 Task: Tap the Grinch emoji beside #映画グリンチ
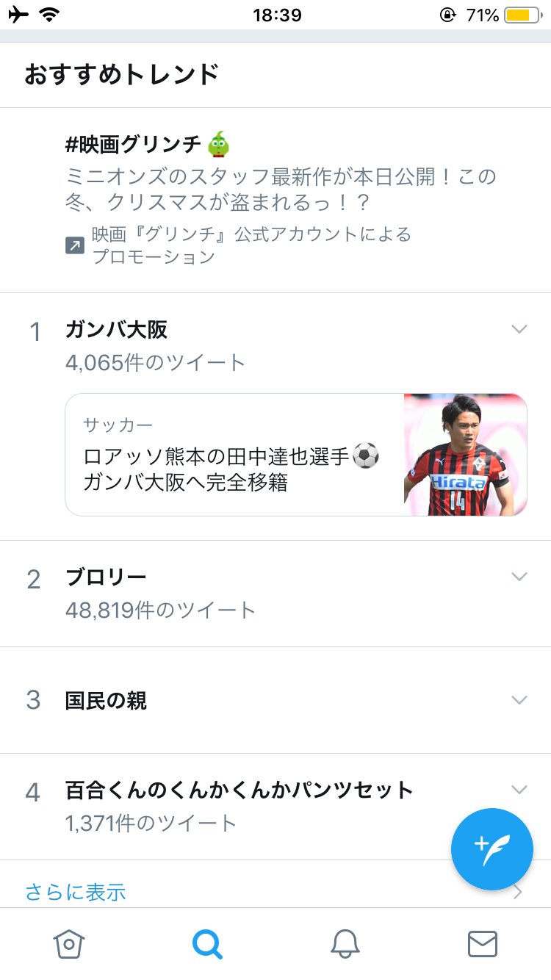(219, 145)
